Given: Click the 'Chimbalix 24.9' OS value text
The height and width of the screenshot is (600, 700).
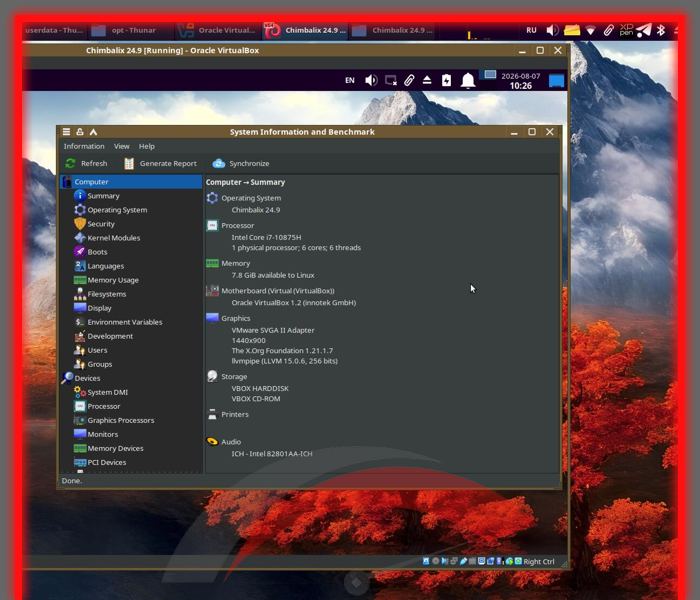Looking at the screenshot, I should pos(256,210).
